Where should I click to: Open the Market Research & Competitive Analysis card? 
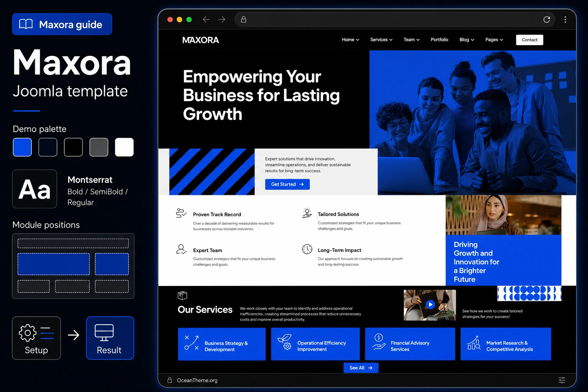(x=506, y=344)
